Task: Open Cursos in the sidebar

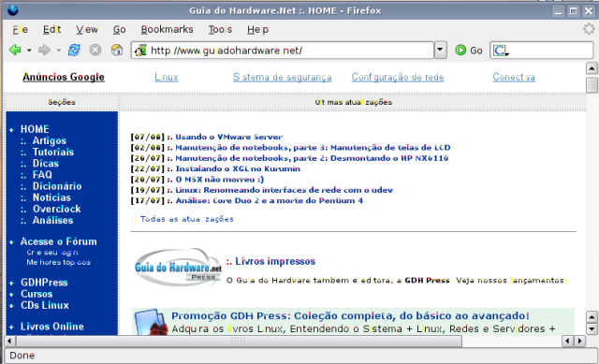Action: (x=37, y=294)
